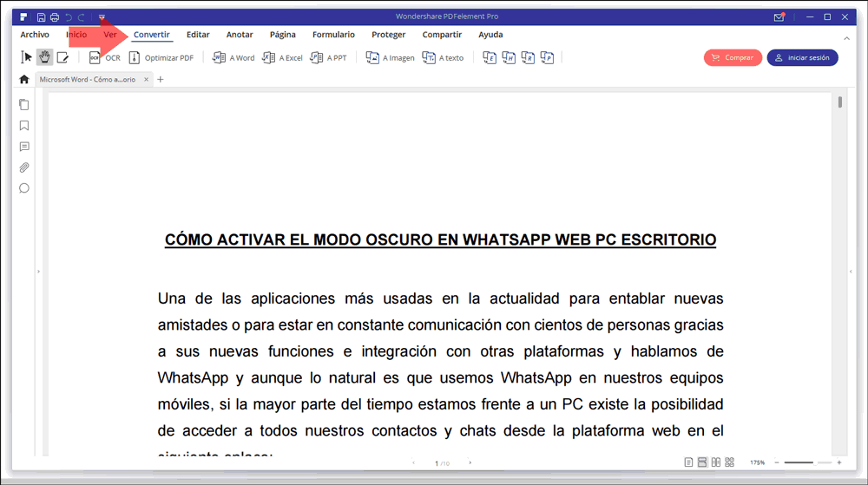
Task: Click Optimizar PDF
Action: click(x=161, y=57)
